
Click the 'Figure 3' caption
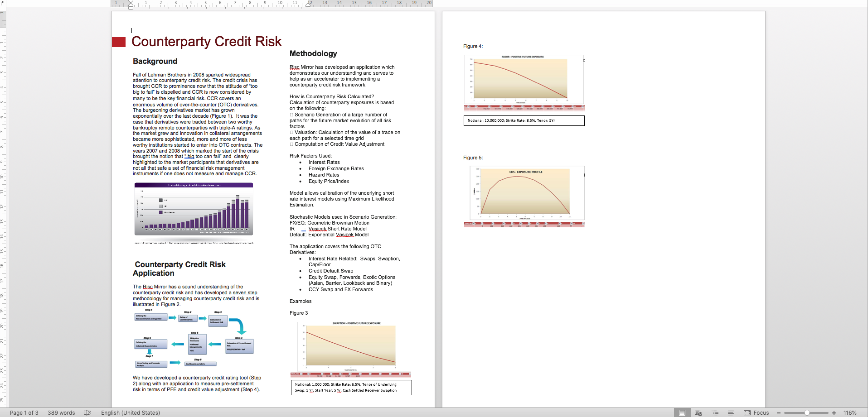point(299,313)
